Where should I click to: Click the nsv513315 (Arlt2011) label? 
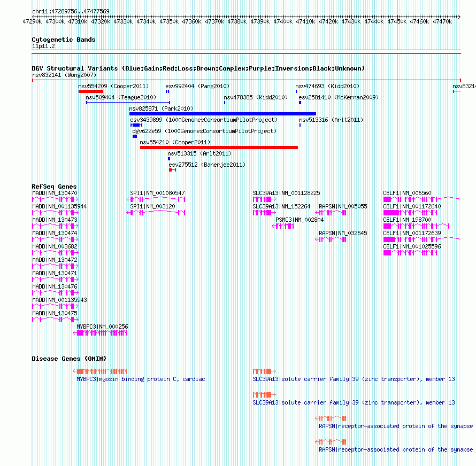point(199,153)
